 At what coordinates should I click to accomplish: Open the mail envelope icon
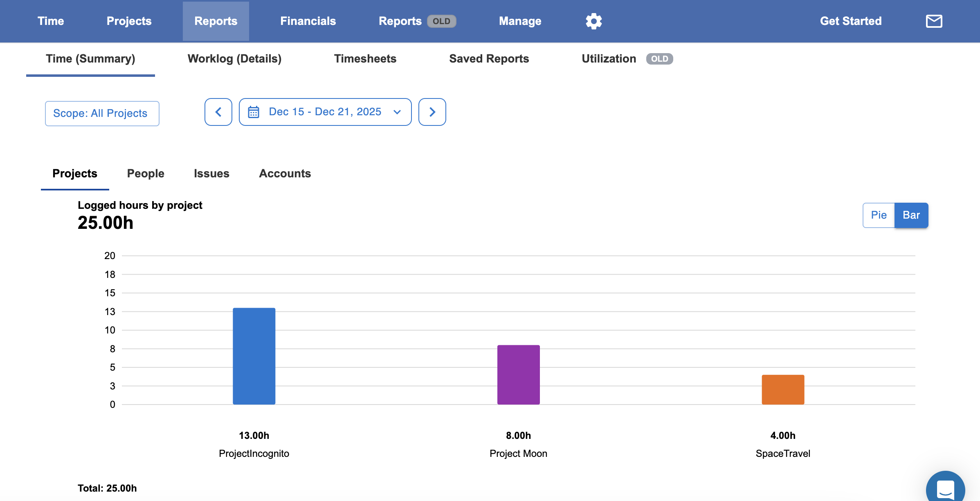[x=934, y=21]
